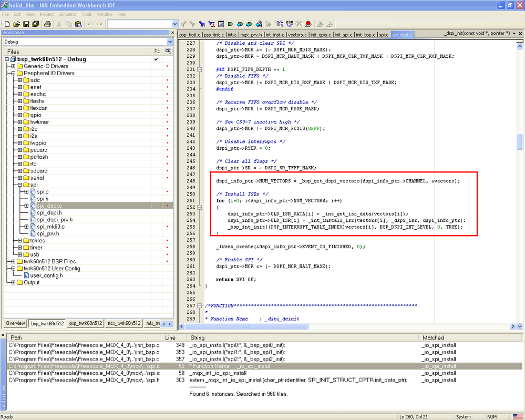This screenshot has width=525, height=420.
Task: Click the Matched column header in results
Action: (470, 337)
